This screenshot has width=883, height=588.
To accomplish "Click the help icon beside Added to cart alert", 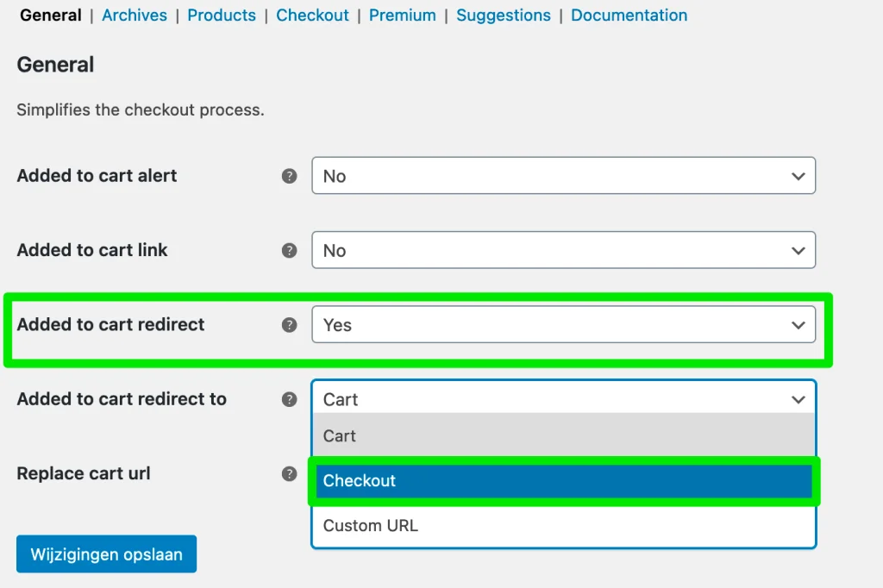I will (x=290, y=176).
